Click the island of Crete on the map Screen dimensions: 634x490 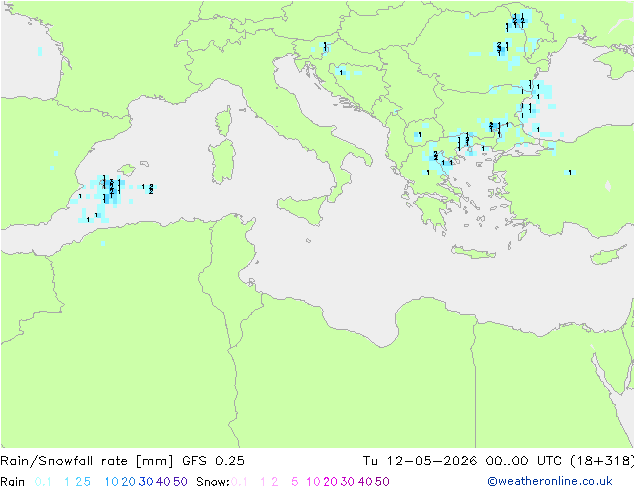click(x=473, y=252)
